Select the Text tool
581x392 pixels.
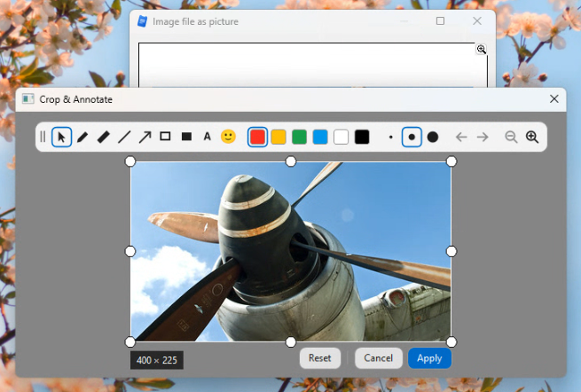pyautogui.click(x=208, y=137)
